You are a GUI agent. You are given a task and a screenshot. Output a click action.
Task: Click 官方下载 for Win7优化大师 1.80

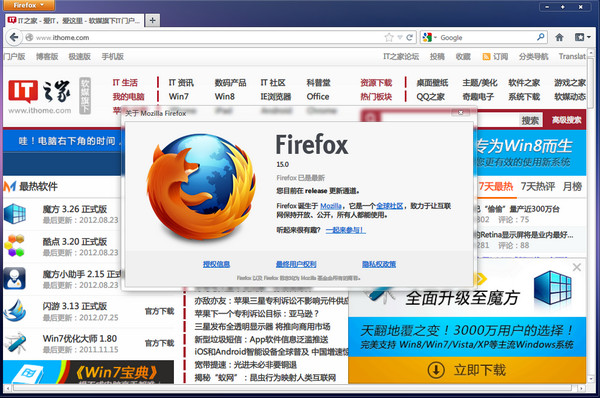pyautogui.click(x=159, y=343)
